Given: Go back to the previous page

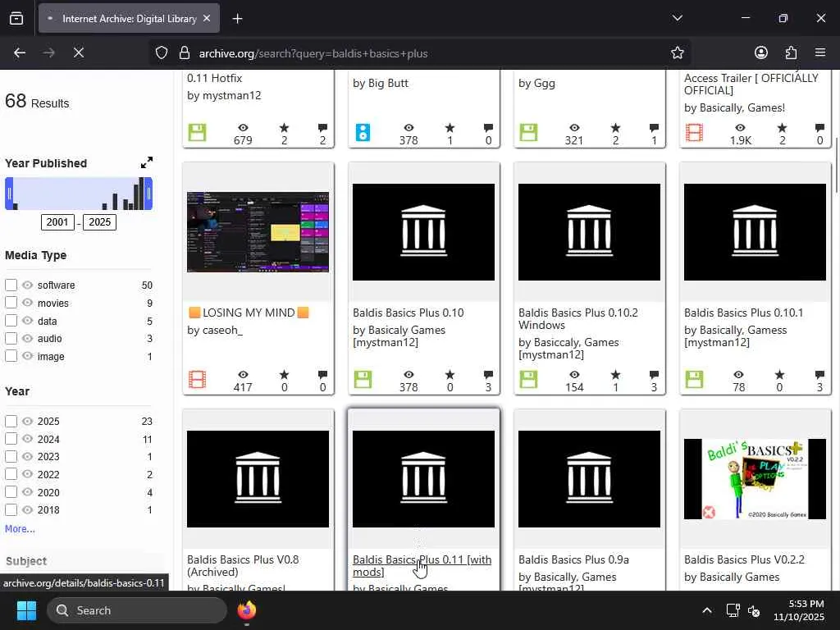Looking at the screenshot, I should (x=20, y=52).
